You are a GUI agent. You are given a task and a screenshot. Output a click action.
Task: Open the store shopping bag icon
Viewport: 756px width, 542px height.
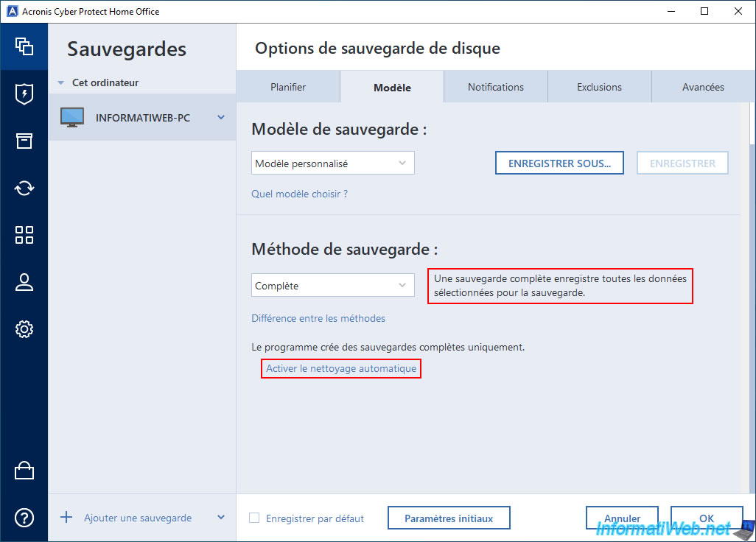tap(24, 471)
